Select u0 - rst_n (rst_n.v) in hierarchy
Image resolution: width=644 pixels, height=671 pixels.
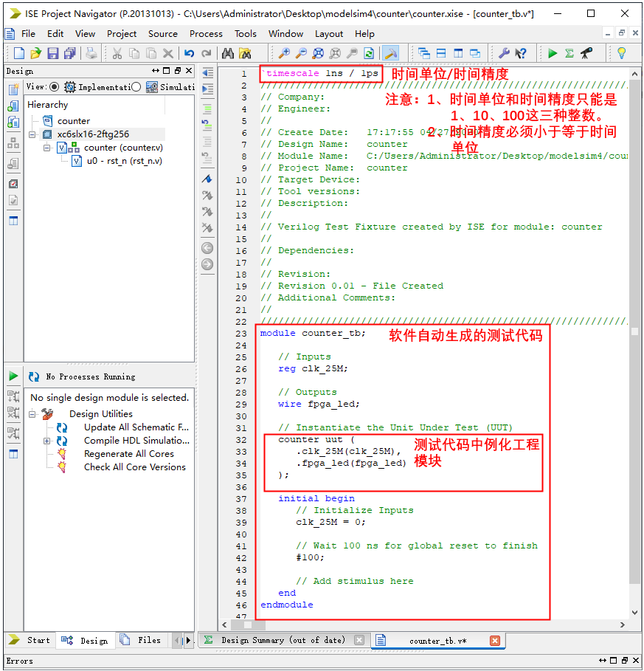pos(124,161)
